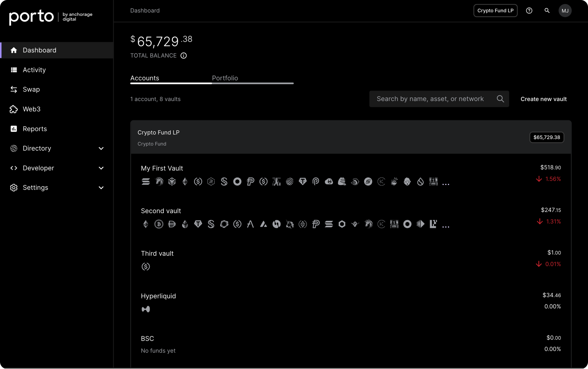Image resolution: width=588 pixels, height=369 pixels.
Task: Click the Reports chart icon in sidebar
Action: coord(14,129)
